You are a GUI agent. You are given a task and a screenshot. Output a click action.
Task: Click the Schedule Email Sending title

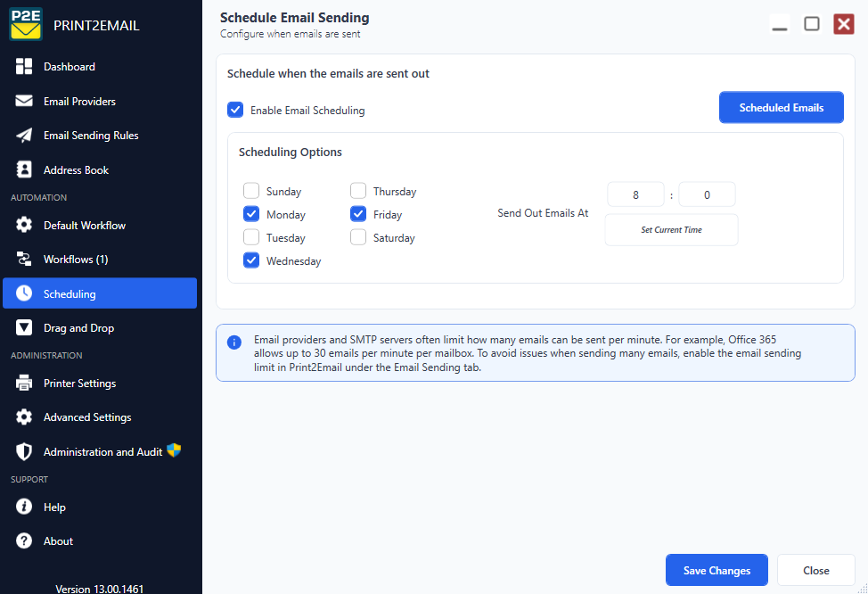(294, 18)
